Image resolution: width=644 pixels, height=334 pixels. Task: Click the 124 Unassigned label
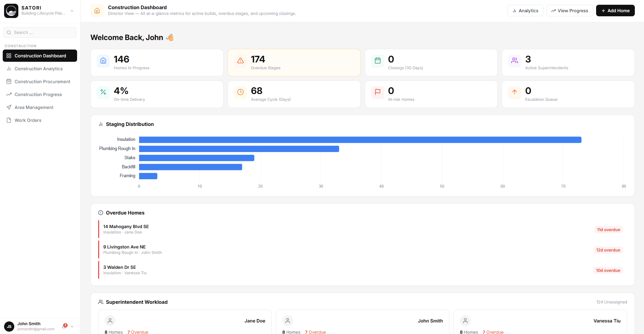(611, 302)
